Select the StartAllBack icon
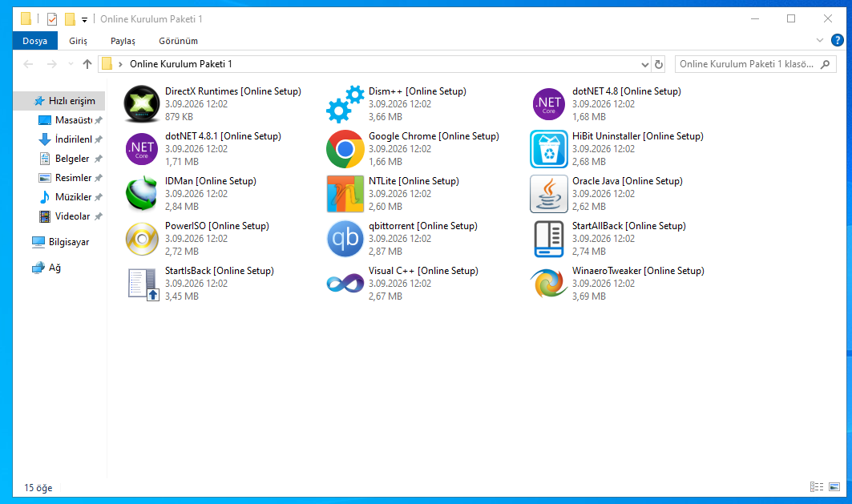 pyautogui.click(x=549, y=239)
